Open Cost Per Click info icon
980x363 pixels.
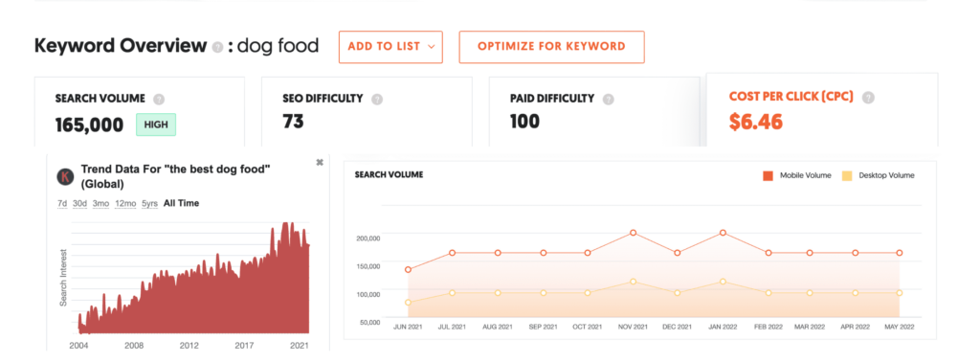868,98
